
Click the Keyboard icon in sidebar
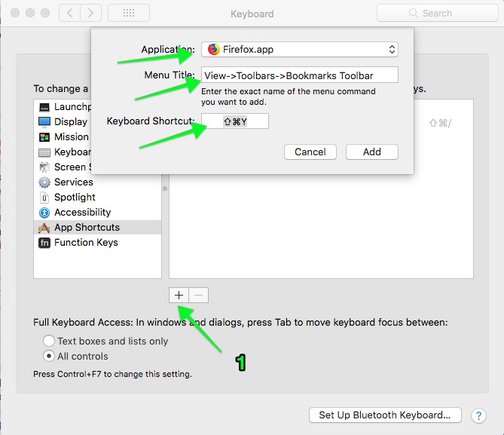point(44,152)
